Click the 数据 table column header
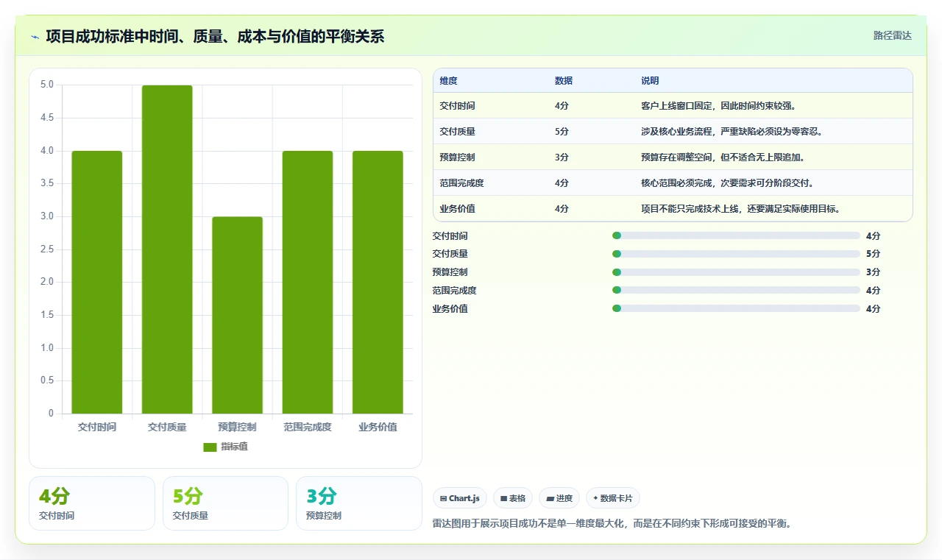 (564, 81)
